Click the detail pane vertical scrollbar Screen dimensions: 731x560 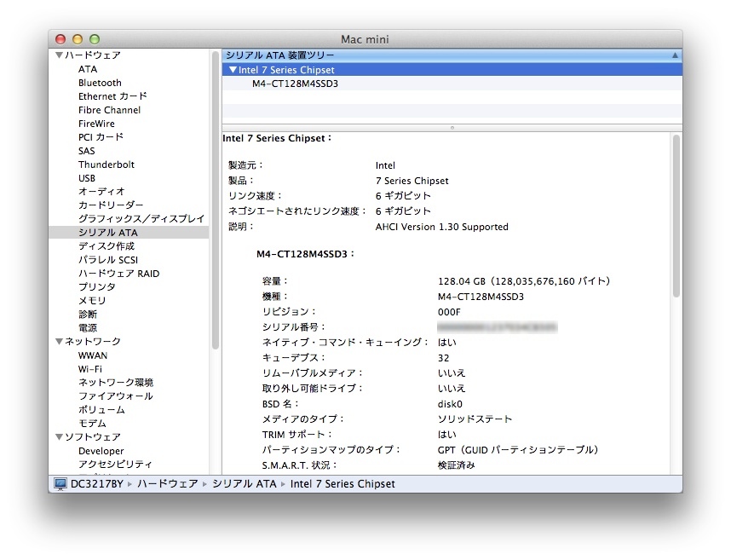coord(676,216)
